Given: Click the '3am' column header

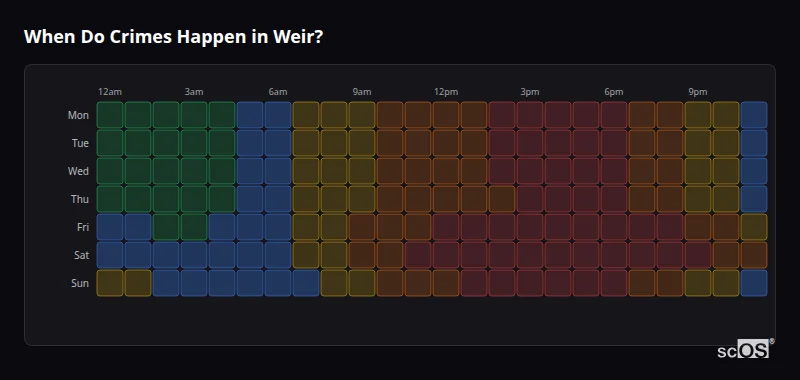Looking at the screenshot, I should 194,92.
